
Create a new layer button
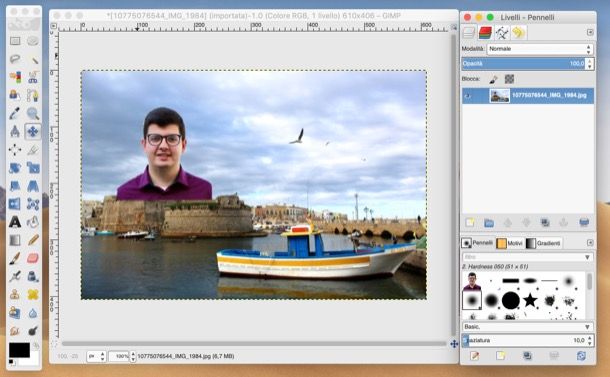click(470, 223)
